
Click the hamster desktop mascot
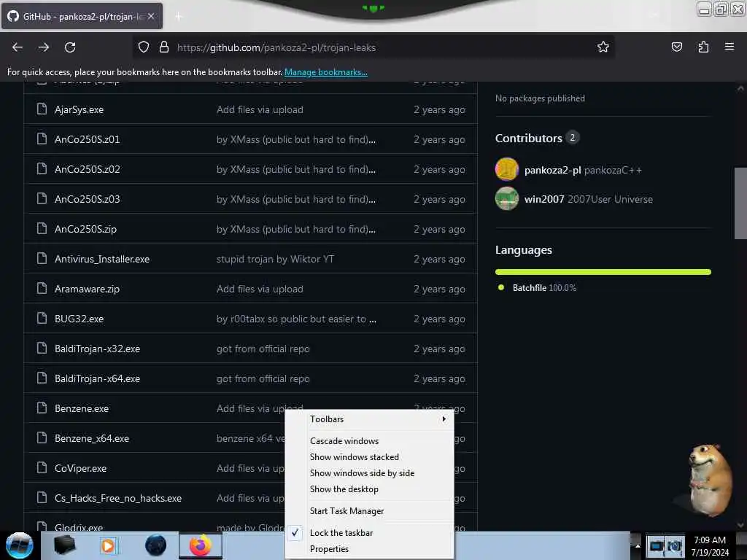click(709, 480)
